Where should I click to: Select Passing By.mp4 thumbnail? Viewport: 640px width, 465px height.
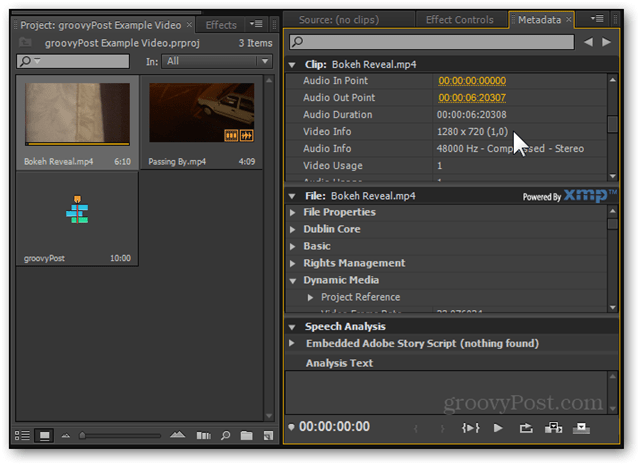pos(202,113)
